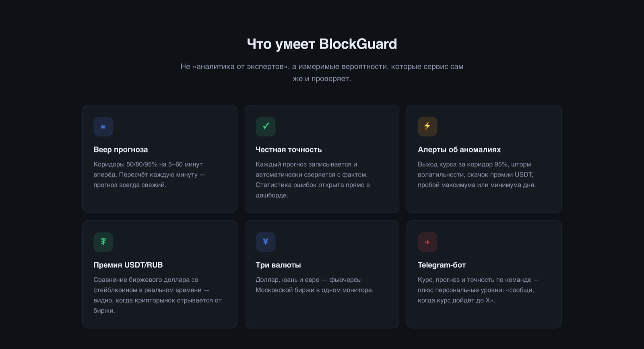Click the Три валюты card title

coord(278,265)
